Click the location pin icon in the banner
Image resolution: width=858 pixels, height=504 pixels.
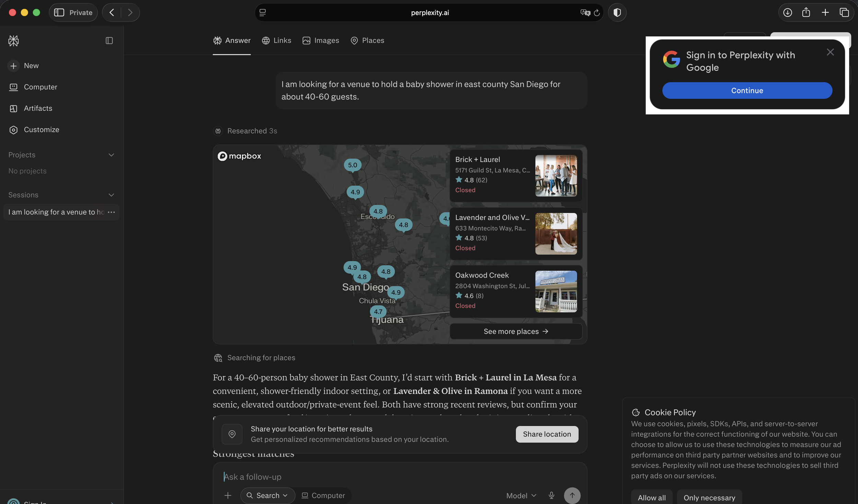pyautogui.click(x=232, y=434)
